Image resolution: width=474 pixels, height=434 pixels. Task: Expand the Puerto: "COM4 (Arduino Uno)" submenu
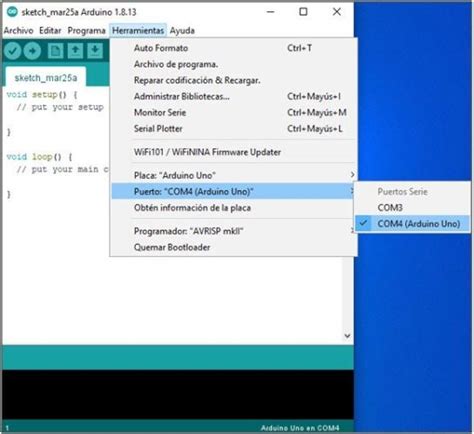tap(233, 191)
